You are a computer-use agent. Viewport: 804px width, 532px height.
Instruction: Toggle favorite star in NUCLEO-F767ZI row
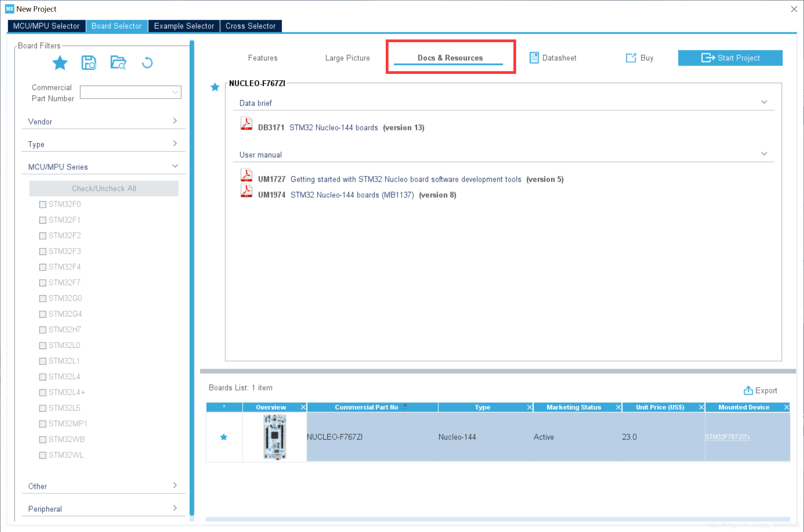pos(224,437)
